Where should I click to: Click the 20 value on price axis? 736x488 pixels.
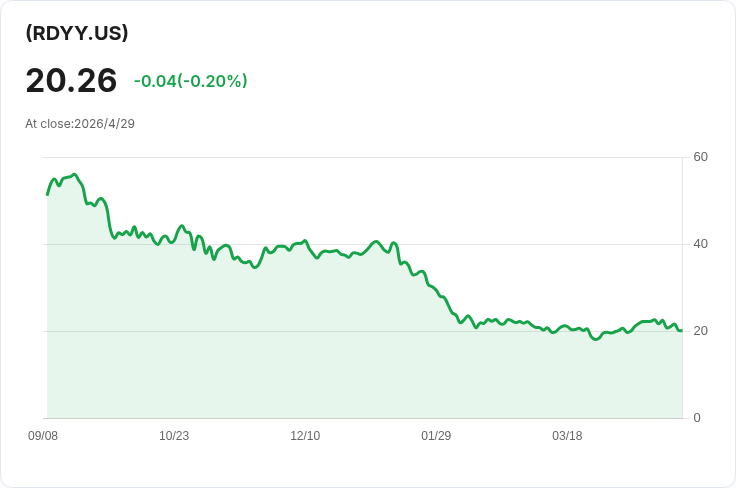tap(700, 331)
